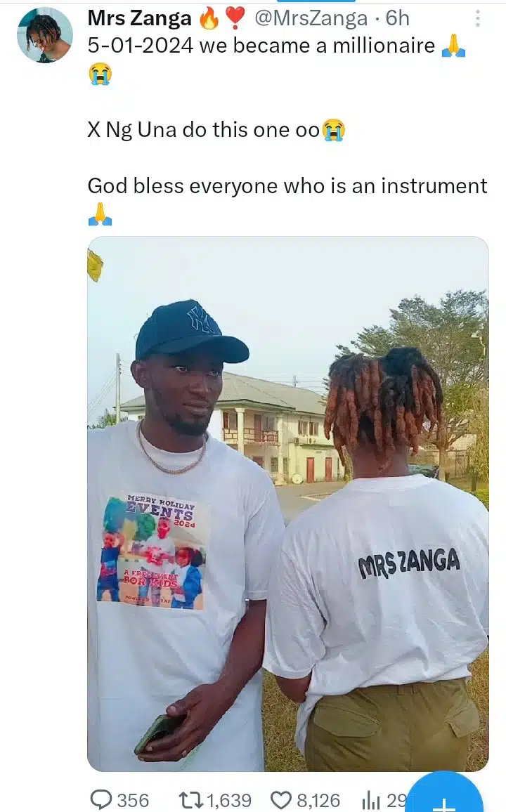Tap the crying emoji after 'one oo'
The width and height of the screenshot is (506, 812).
334,130
